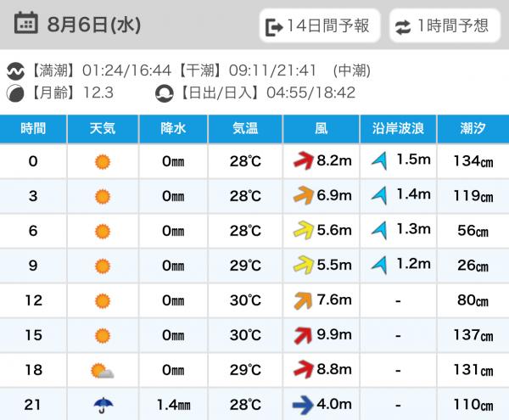Open the 14日間予報 forecast button
509x420 pixels.
(x=320, y=25)
